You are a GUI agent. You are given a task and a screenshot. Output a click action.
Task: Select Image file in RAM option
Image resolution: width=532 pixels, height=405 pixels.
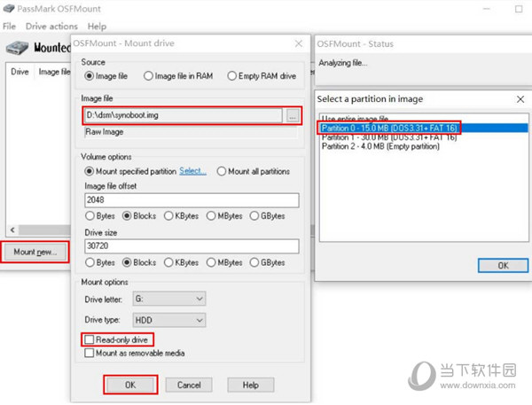pos(148,76)
